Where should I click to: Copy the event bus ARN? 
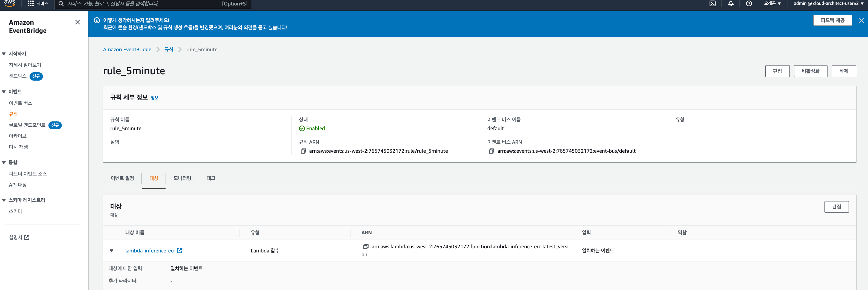pos(491,151)
